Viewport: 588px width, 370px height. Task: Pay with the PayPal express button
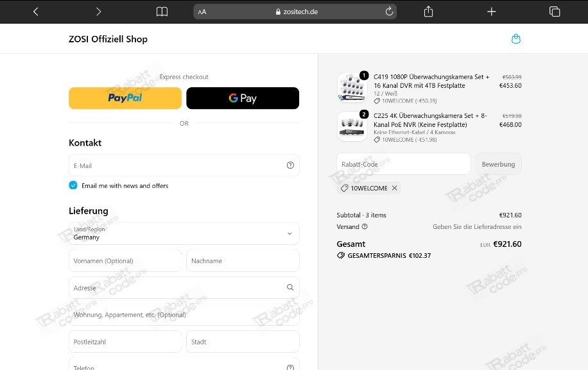125,98
